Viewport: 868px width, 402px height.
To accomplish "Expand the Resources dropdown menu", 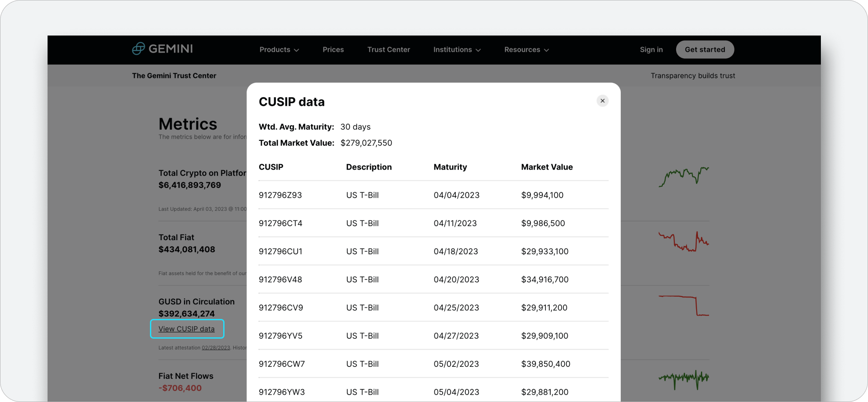I will 527,50.
